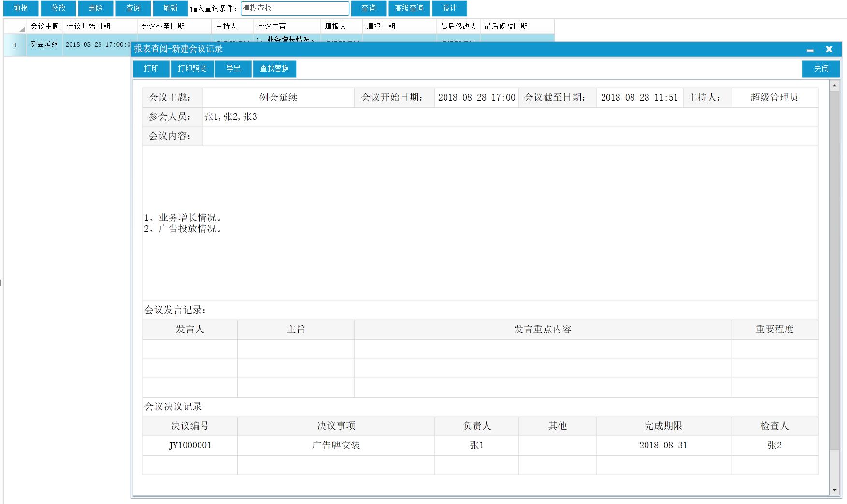
Task: Click resolution number JY1000001
Action: [190, 446]
